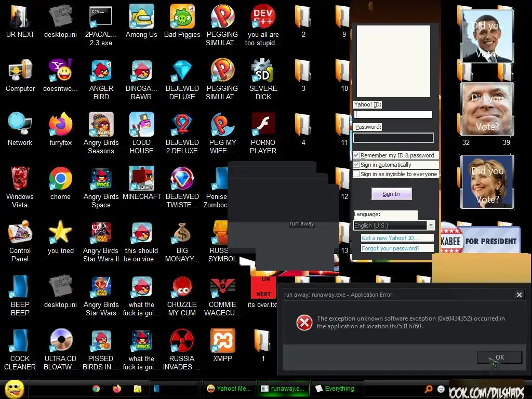The width and height of the screenshot is (532, 399).
Task: Click Obama 'Did you Vote?' thumbnail
Action: coord(487,36)
